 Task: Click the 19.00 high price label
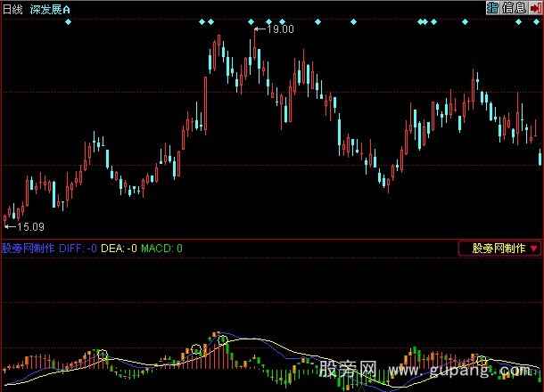point(280,29)
